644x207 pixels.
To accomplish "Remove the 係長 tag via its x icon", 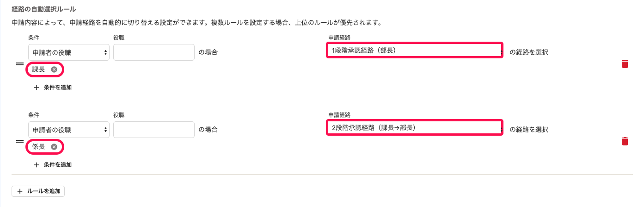I will [x=54, y=147].
